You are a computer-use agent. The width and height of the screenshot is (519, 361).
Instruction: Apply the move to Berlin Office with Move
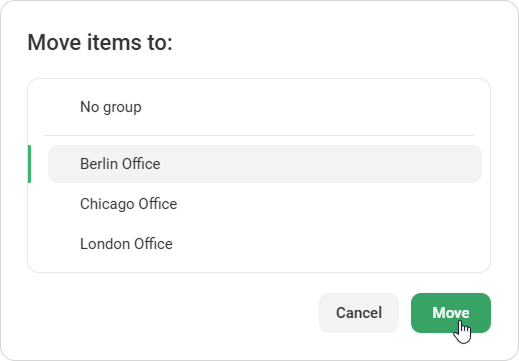(x=451, y=313)
